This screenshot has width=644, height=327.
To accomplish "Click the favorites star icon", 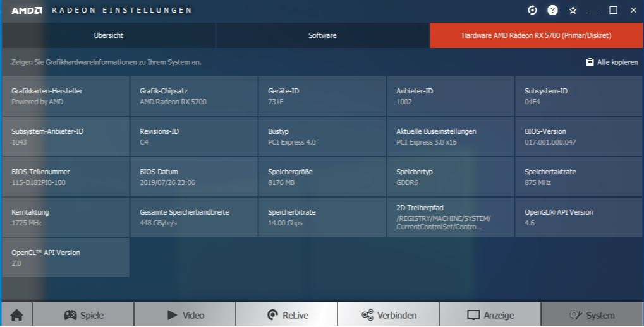I will tap(573, 10).
